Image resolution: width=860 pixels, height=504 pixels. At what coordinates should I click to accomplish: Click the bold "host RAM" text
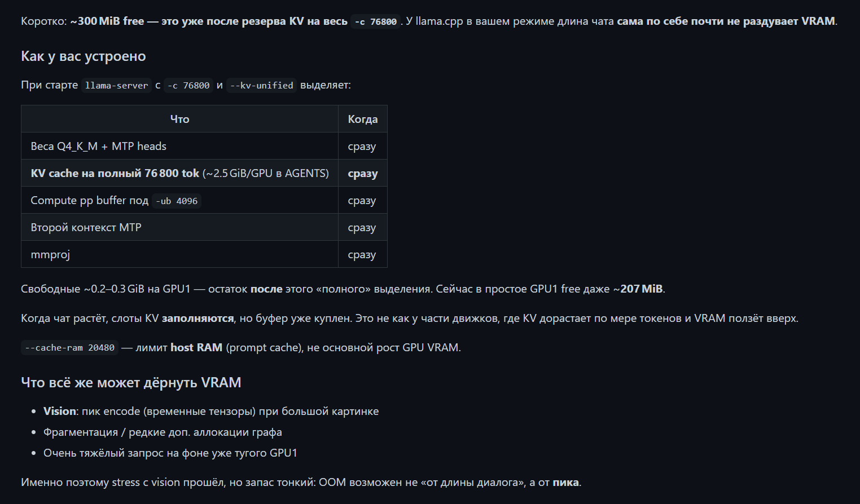pyautogui.click(x=196, y=347)
